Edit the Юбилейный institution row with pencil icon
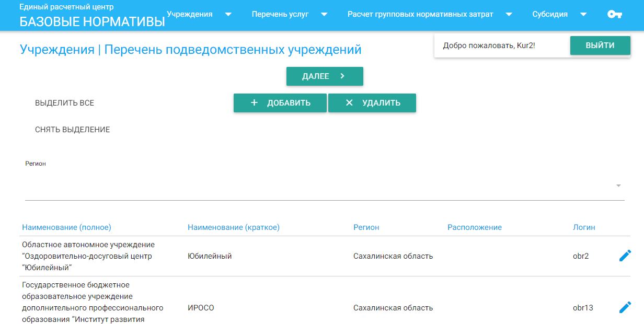 (x=625, y=256)
